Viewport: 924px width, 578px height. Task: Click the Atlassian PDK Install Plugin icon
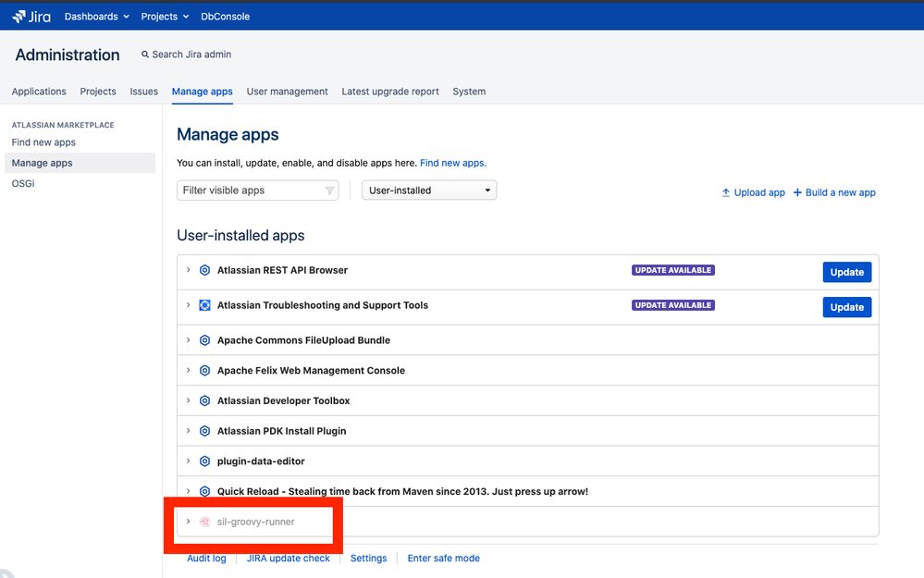point(204,431)
